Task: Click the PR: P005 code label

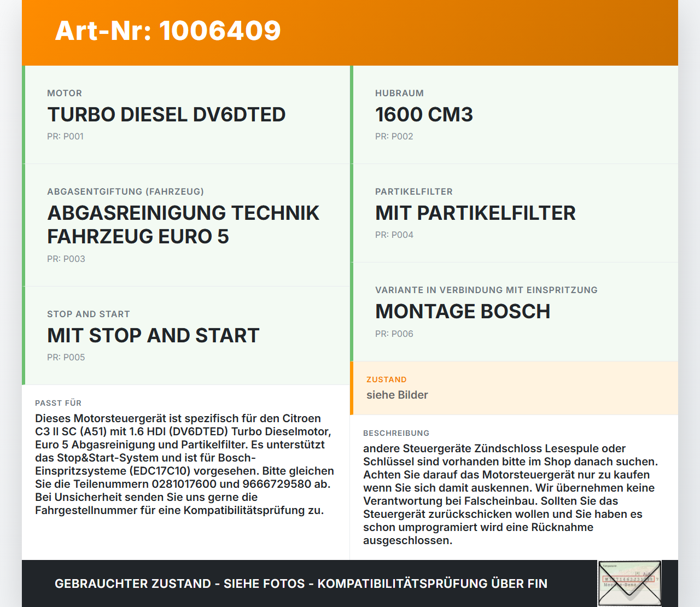Action: [x=66, y=358]
